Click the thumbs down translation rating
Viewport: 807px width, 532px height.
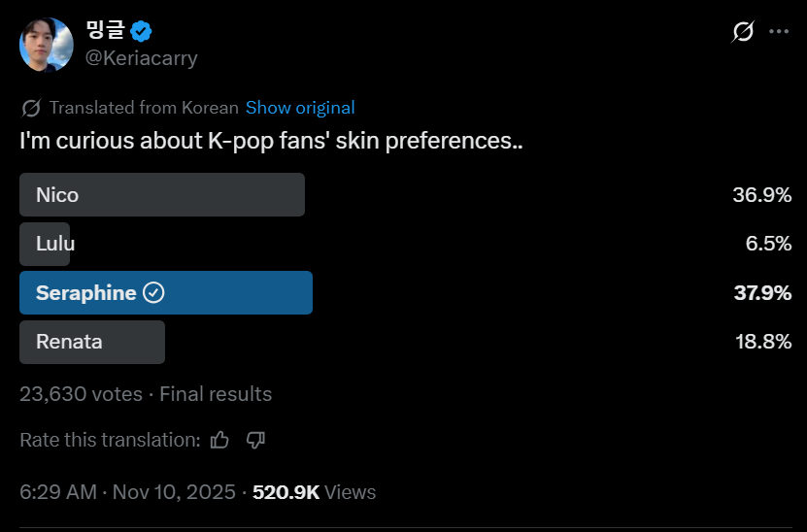coord(255,441)
